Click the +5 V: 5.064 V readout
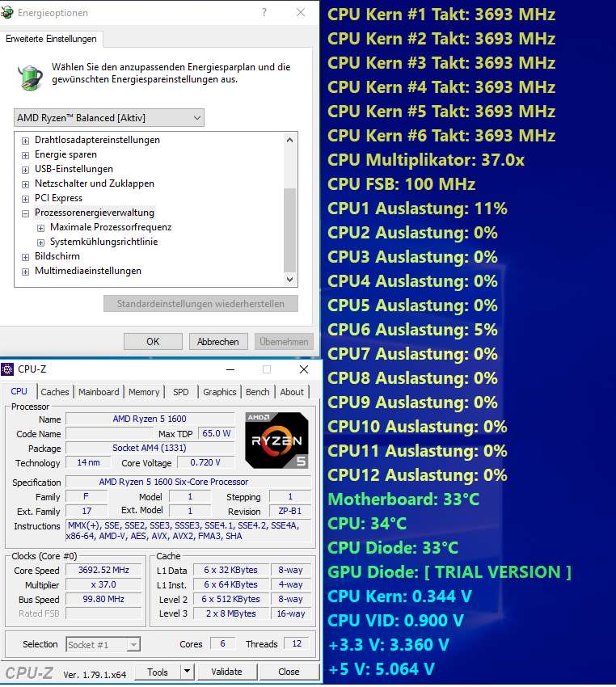 (382, 669)
